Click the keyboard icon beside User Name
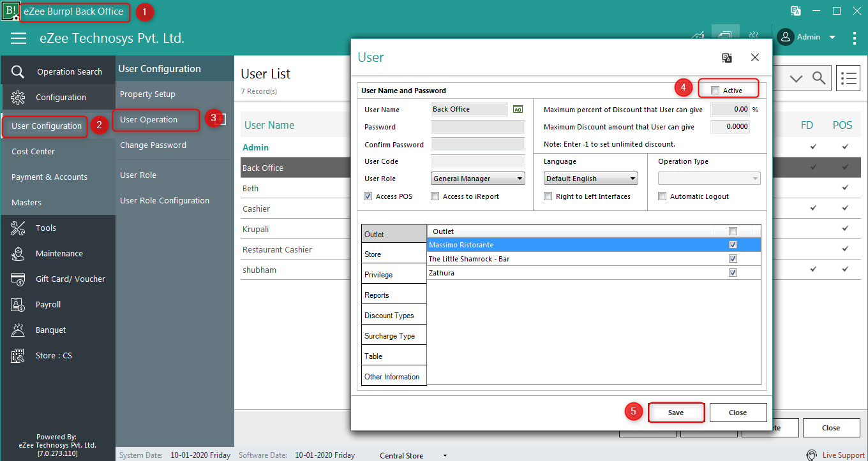The image size is (868, 461). coord(518,110)
